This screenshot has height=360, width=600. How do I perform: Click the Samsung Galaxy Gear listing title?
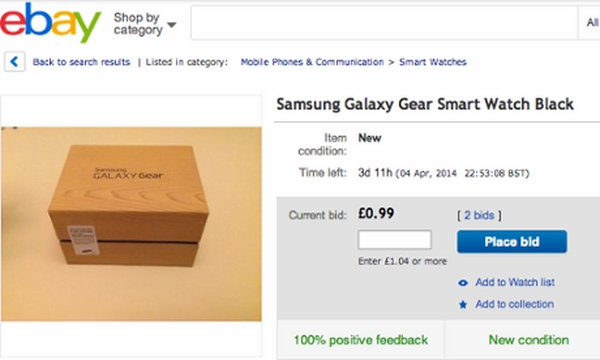[425, 104]
